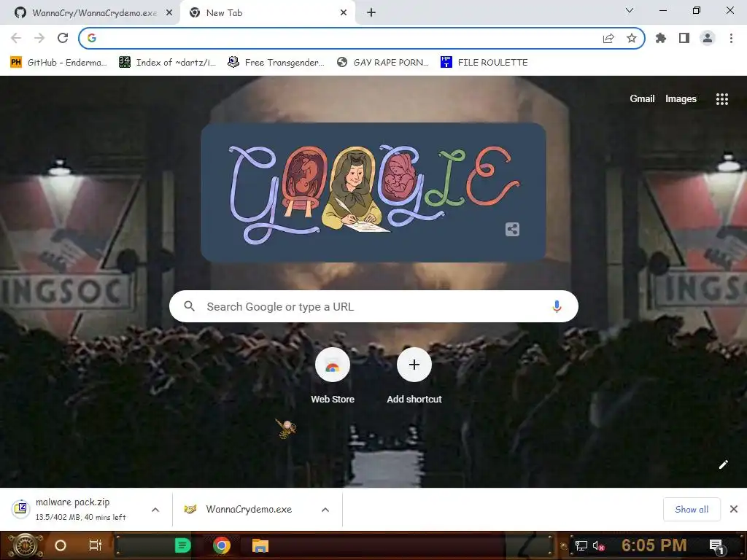Open Chrome from the taskbar
Image resolution: width=747 pixels, height=560 pixels.
pos(222,545)
